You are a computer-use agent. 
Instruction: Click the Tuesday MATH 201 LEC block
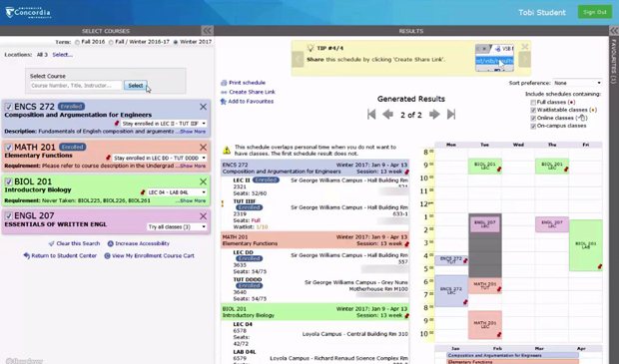coord(485,325)
